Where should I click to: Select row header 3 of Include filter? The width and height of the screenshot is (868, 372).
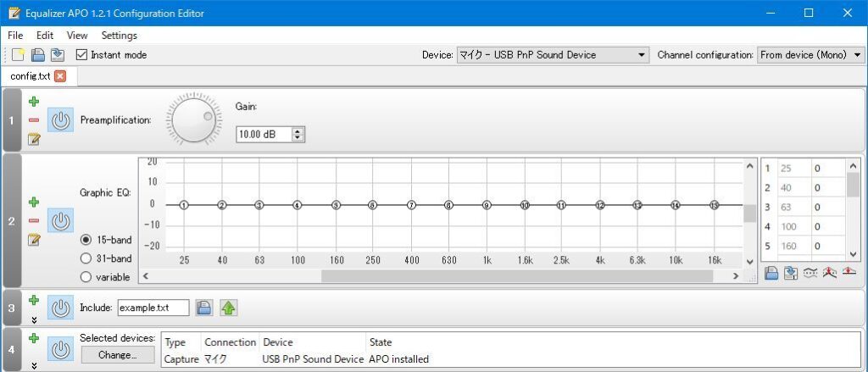[12, 308]
